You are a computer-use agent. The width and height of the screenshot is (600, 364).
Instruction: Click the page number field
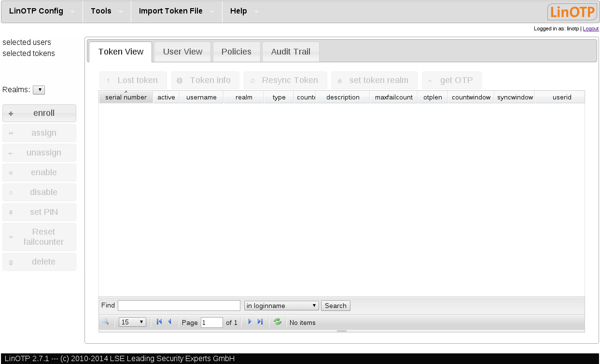pos(212,322)
